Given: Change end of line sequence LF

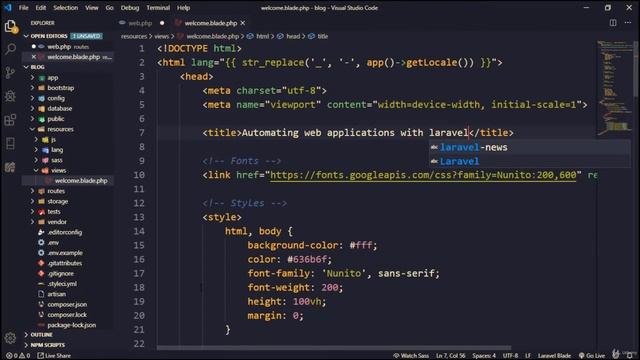Looking at the screenshot, I should (528, 356).
